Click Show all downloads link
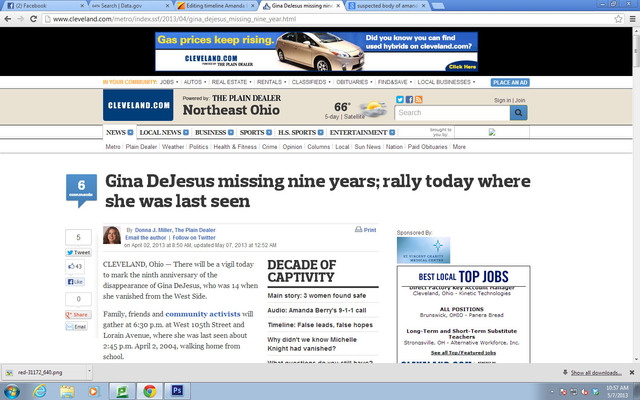 (x=596, y=373)
